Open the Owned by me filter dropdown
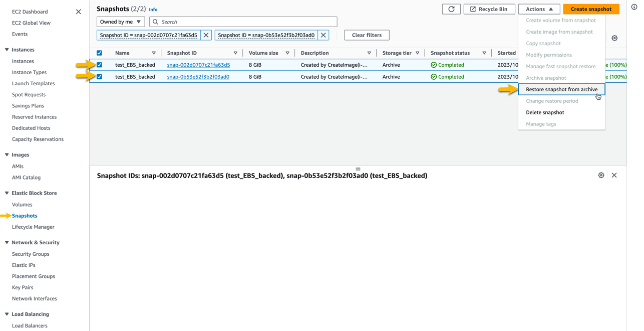Screen dimensions: 644x331 point(120,22)
